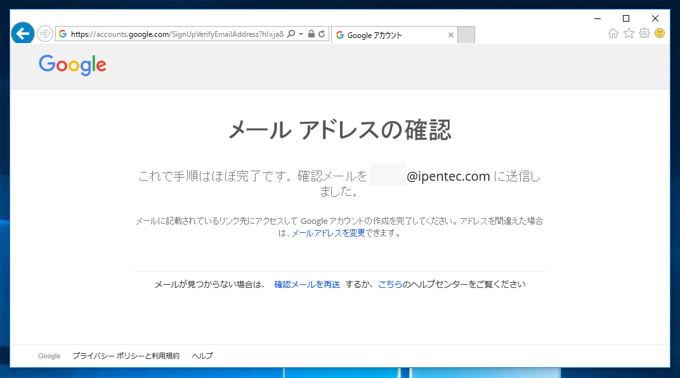Open Favorites star icon

[629, 33]
